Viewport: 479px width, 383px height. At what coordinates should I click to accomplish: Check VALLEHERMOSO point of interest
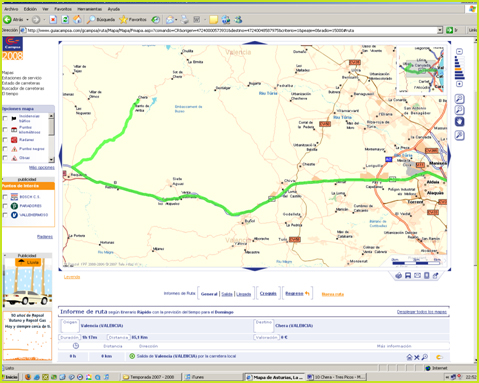click(x=5, y=215)
